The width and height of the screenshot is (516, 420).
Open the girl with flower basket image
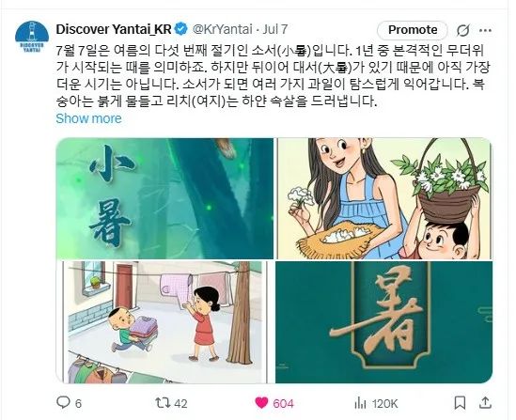point(384,198)
